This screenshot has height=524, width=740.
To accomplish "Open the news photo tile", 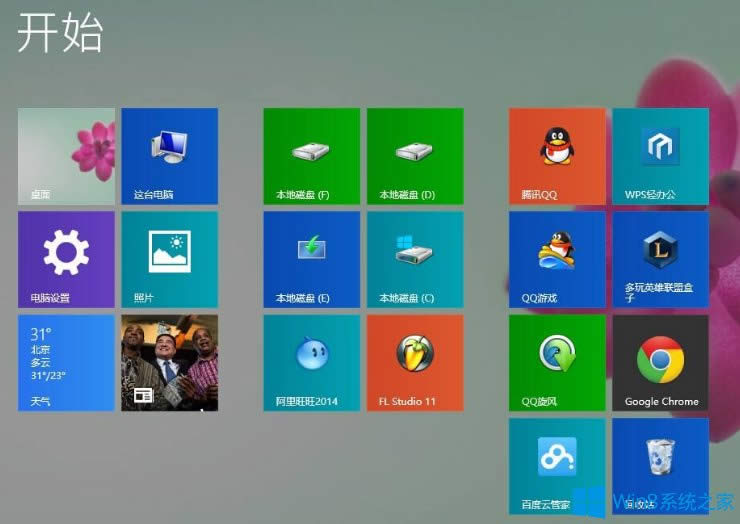I will pyautogui.click(x=169, y=362).
